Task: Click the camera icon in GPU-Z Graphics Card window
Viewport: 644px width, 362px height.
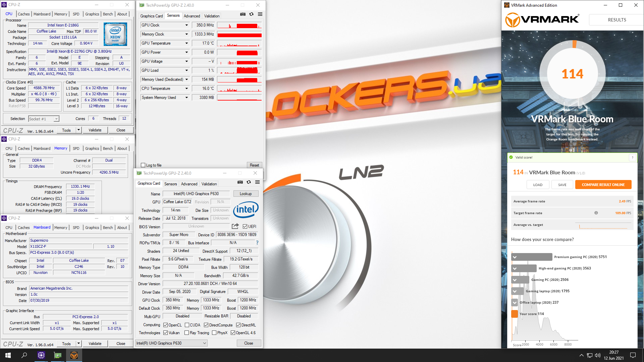Action: [x=240, y=182]
